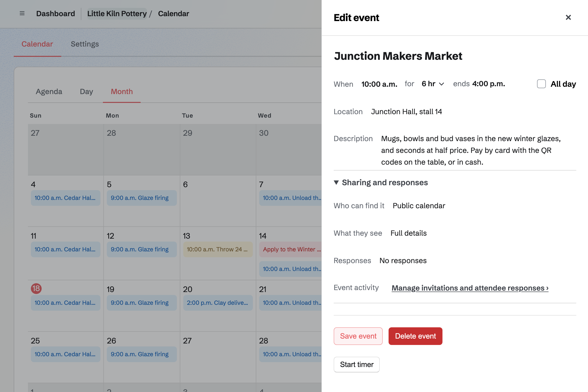The width and height of the screenshot is (588, 392).
Task: Open Unload event on the 21st
Action: pyautogui.click(x=290, y=303)
